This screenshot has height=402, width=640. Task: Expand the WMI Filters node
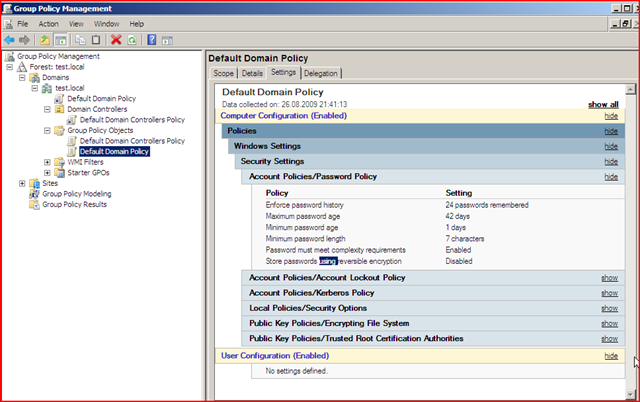(47, 162)
